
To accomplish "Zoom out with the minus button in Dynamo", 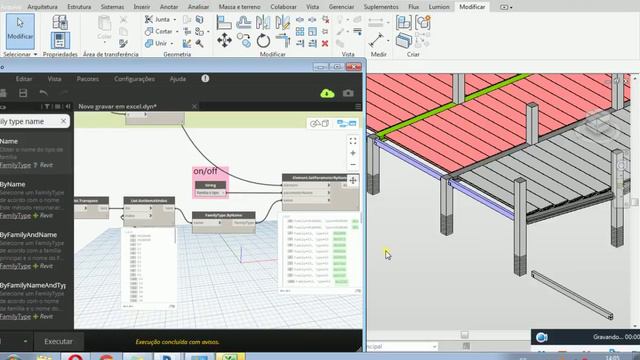I will [x=353, y=164].
